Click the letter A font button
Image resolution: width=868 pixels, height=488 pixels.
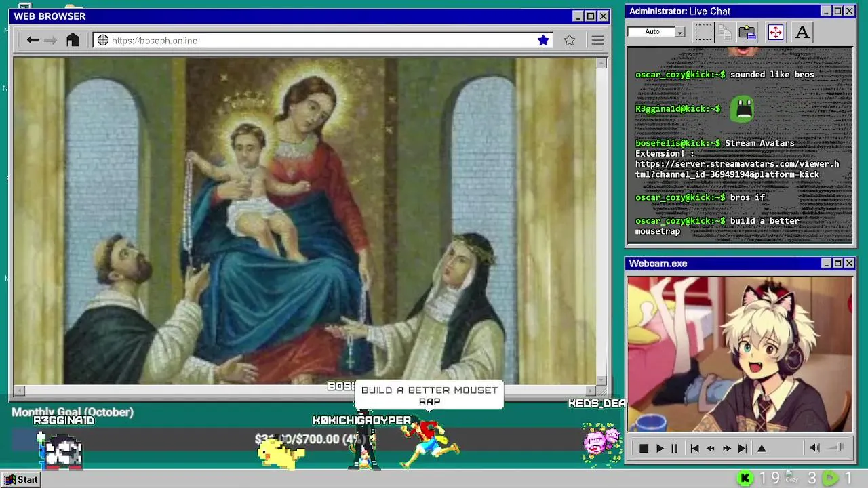coord(802,32)
